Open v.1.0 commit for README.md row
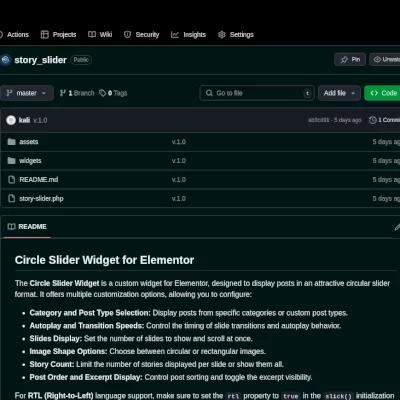400x400 pixels. (x=179, y=180)
